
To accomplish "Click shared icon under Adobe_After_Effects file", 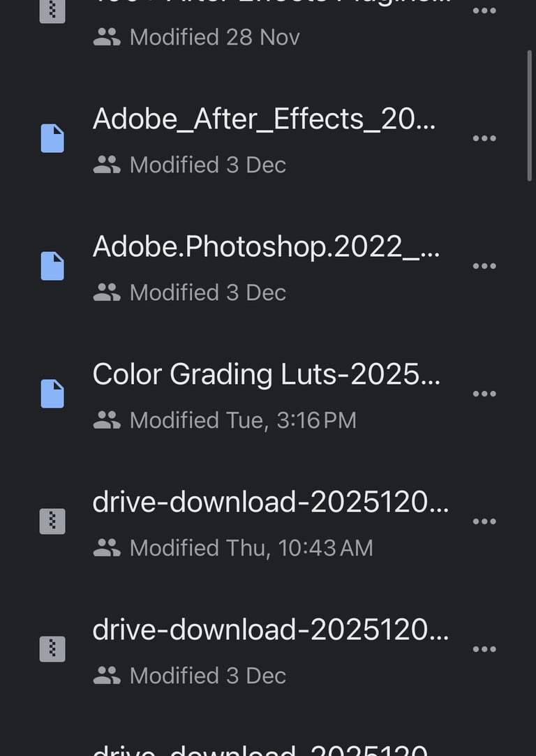I will coord(107,165).
